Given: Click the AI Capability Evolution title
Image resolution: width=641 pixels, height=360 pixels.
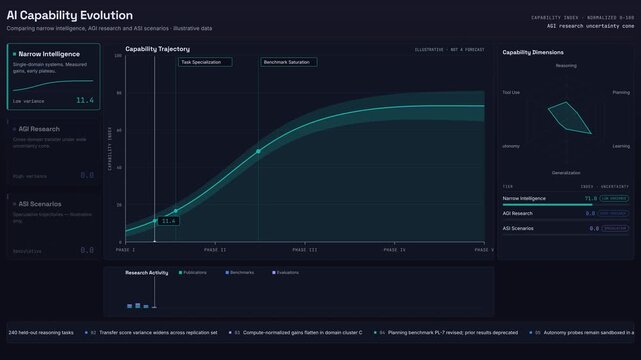Looking at the screenshot, I should 70,16.
